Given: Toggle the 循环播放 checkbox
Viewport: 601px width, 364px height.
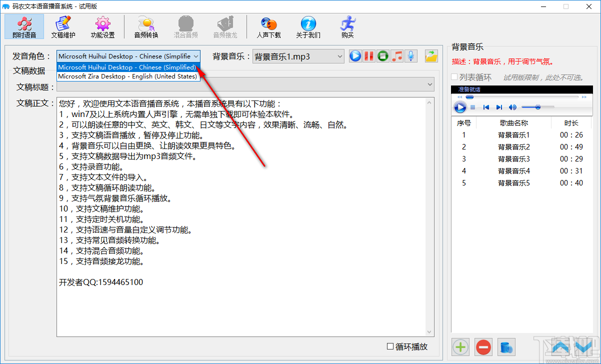Looking at the screenshot, I should pyautogui.click(x=390, y=346).
